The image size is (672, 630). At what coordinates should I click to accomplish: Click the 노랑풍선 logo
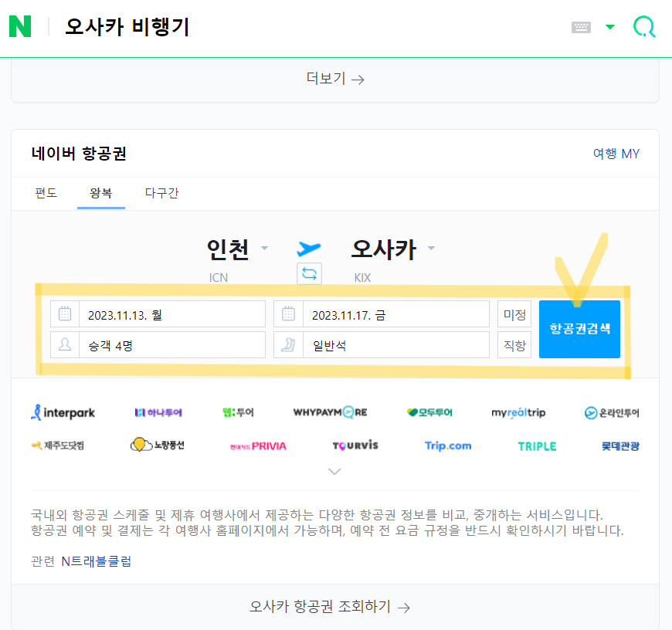pos(158,445)
